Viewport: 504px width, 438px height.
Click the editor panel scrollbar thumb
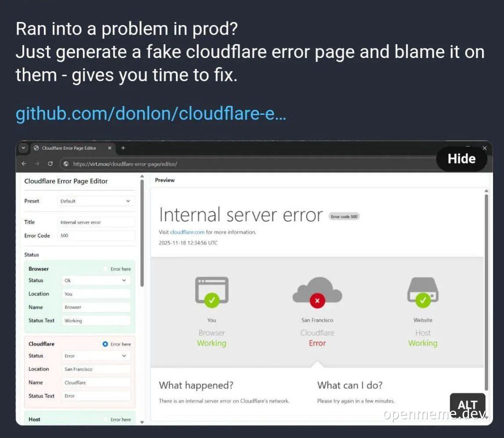[142, 233]
